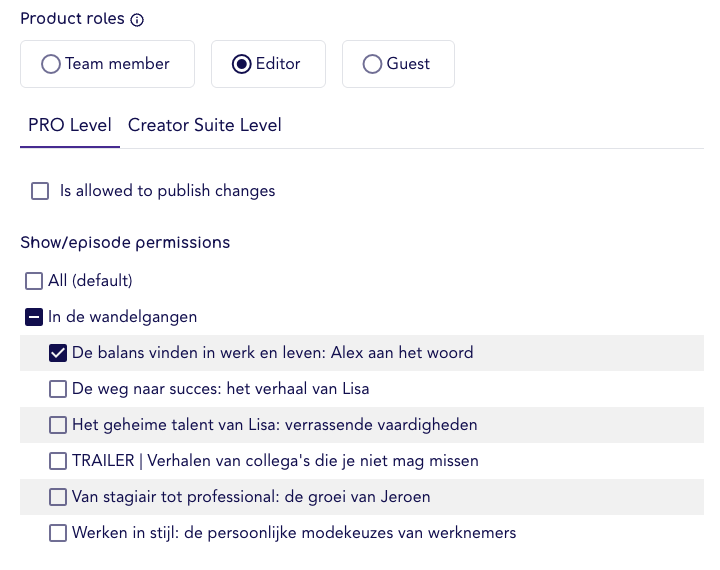This screenshot has width=720, height=570.
Task: Click the In de wandelgangen label
Action: [123, 317]
